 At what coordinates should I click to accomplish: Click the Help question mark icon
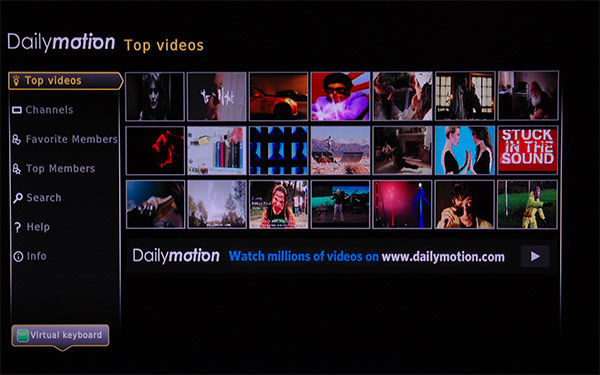[x=18, y=227]
